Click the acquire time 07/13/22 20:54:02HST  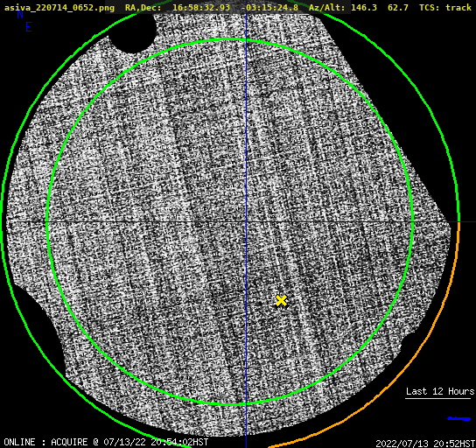coord(156,442)
